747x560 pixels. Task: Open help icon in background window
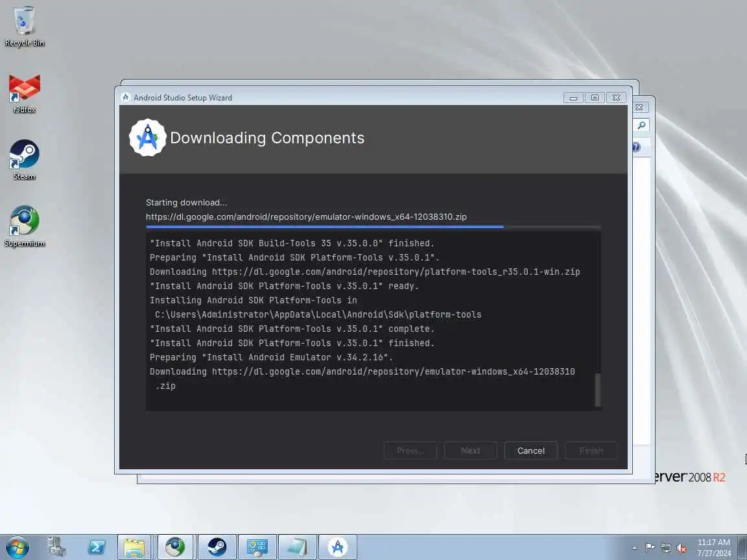coord(636,147)
